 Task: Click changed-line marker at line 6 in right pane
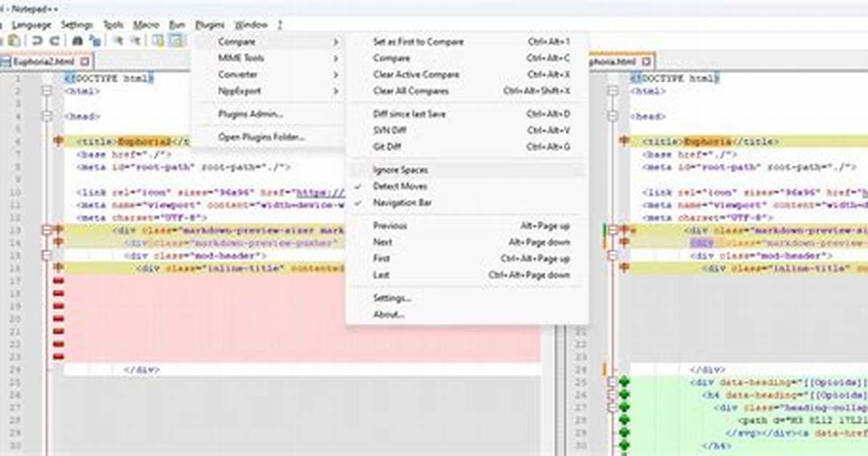coord(624,142)
